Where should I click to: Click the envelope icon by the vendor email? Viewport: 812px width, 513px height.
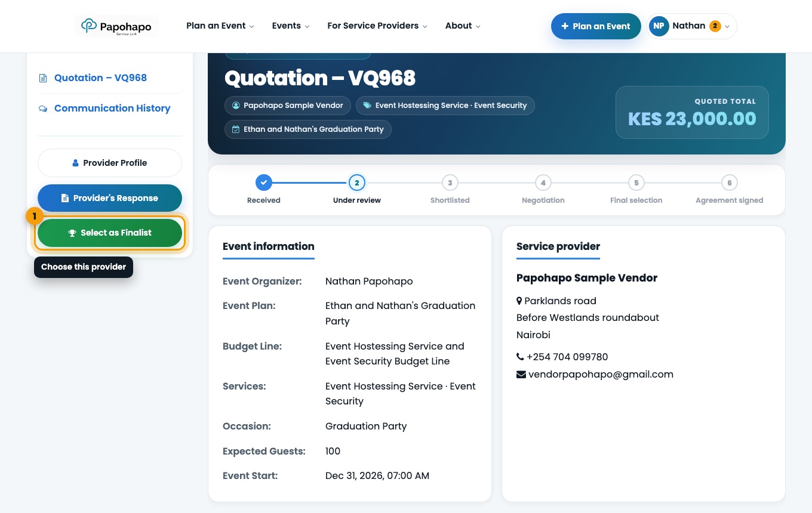(521, 375)
